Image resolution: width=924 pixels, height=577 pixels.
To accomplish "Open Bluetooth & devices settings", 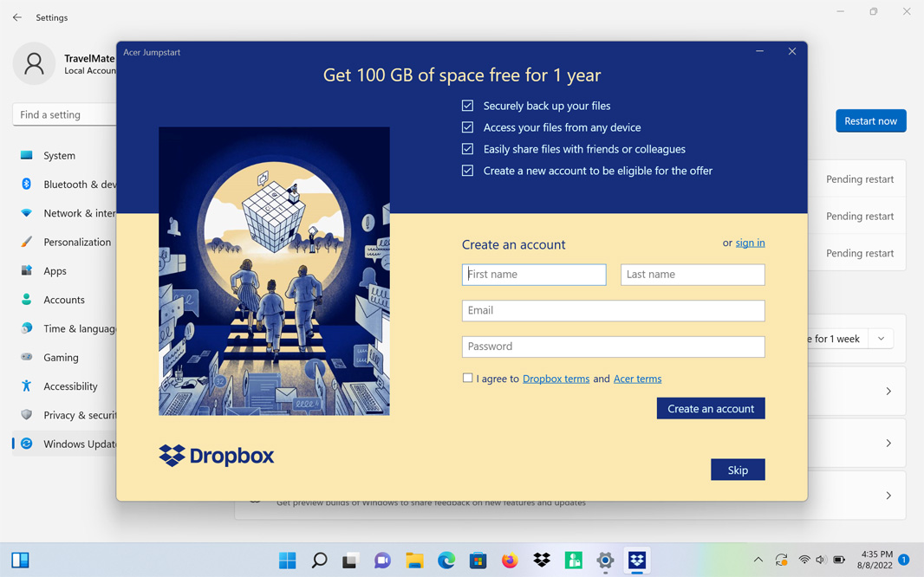I will [65, 185].
